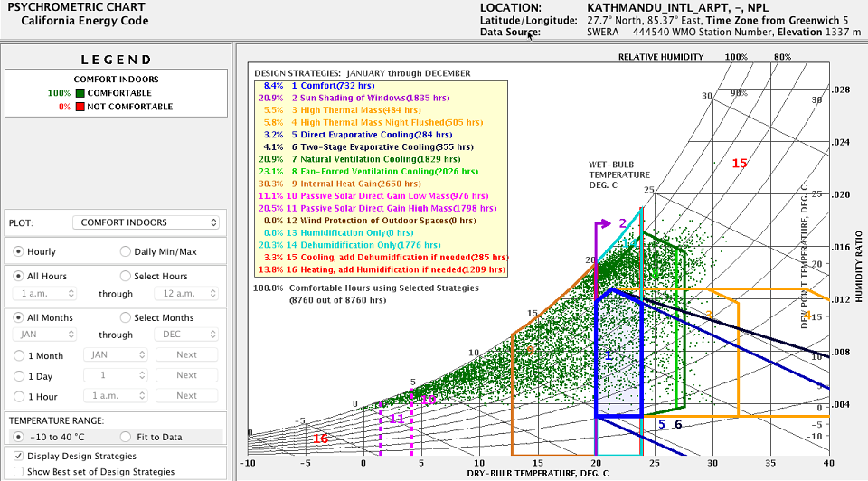Select strategy 12 Wind Protection of Outdoor Spaces
868x481 pixels.
coord(370,221)
